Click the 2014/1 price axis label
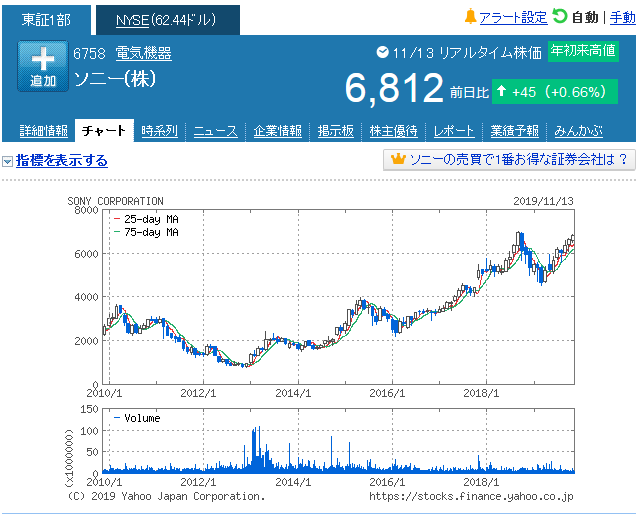 (293, 393)
